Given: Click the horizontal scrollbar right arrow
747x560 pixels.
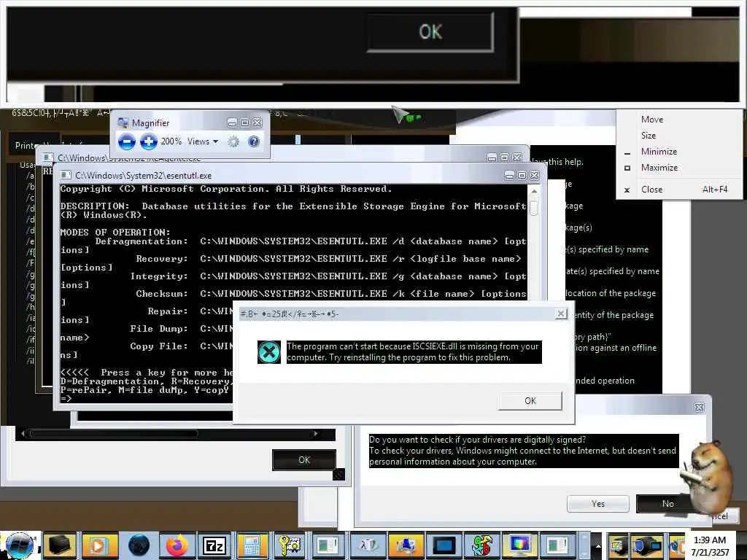Looking at the screenshot, I should pyautogui.click(x=315, y=434).
